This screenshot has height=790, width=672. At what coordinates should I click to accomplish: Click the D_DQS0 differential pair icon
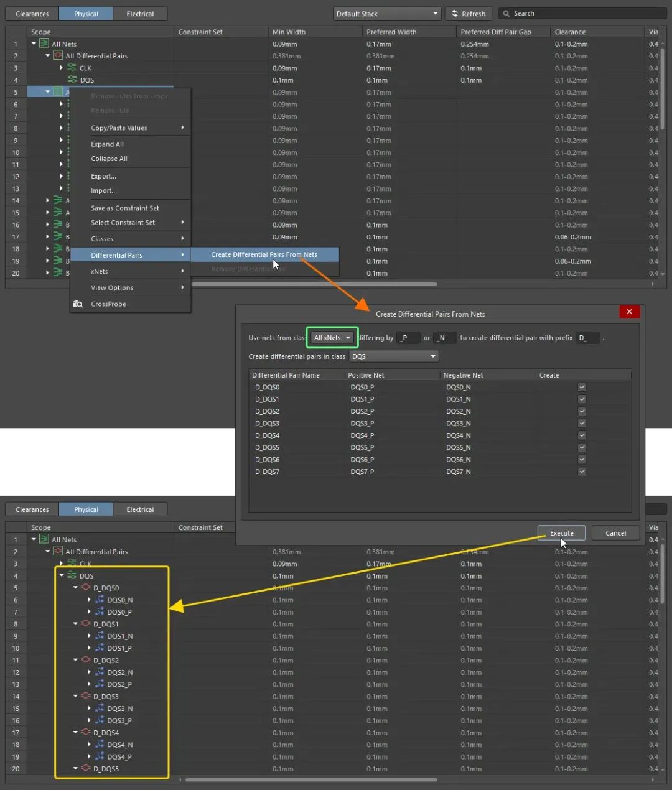86,587
